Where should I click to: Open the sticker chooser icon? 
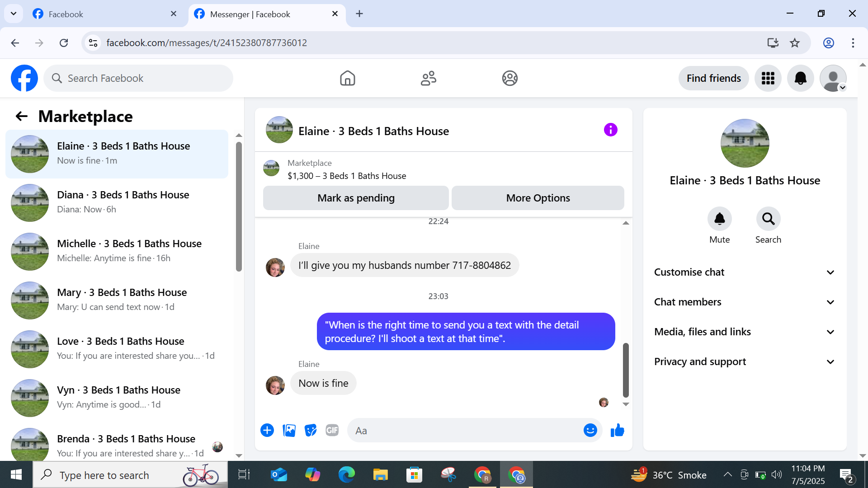coord(311,431)
